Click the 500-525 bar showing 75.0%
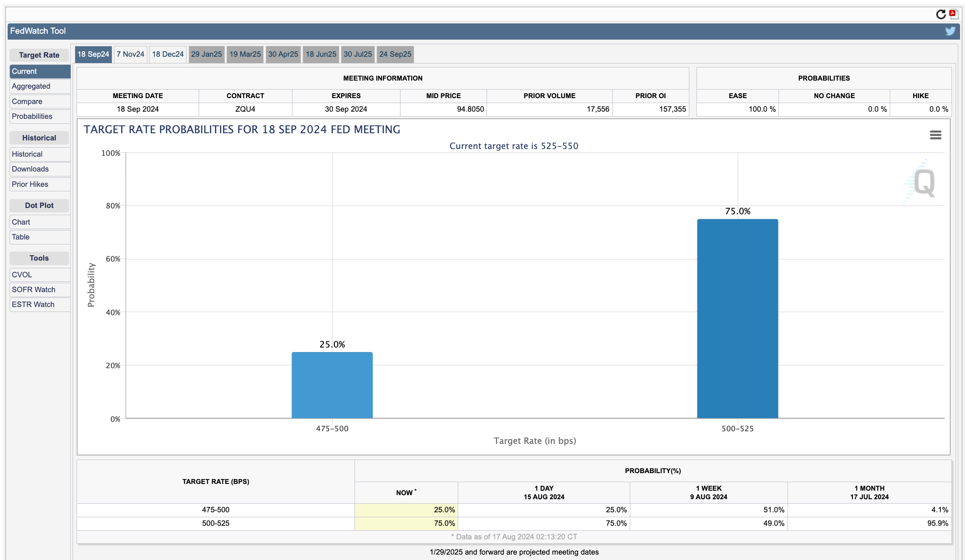This screenshot has width=965, height=560. coord(737,319)
